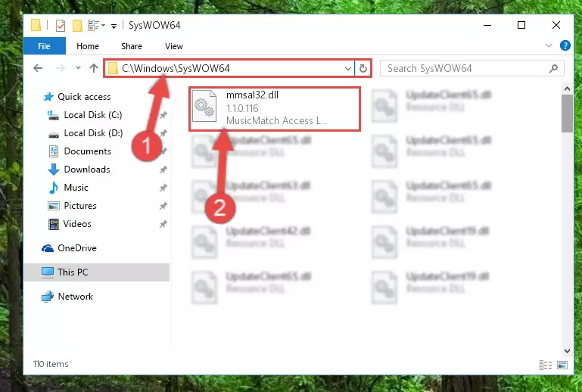
Task: Open the recent locations dropdown
Action: click(x=78, y=68)
